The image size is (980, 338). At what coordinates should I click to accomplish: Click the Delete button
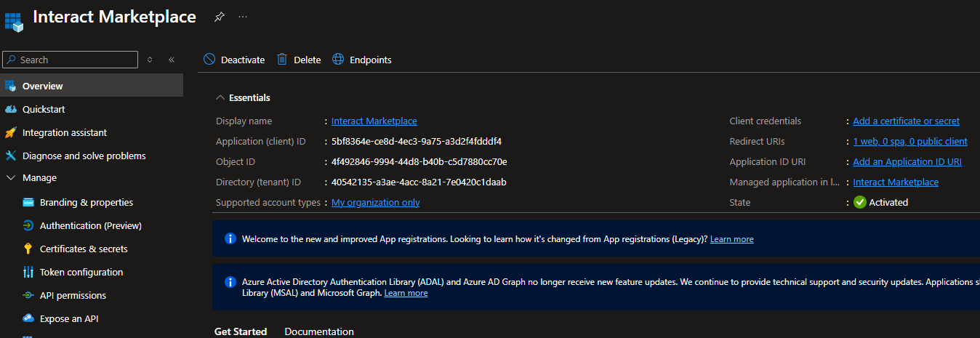[299, 60]
